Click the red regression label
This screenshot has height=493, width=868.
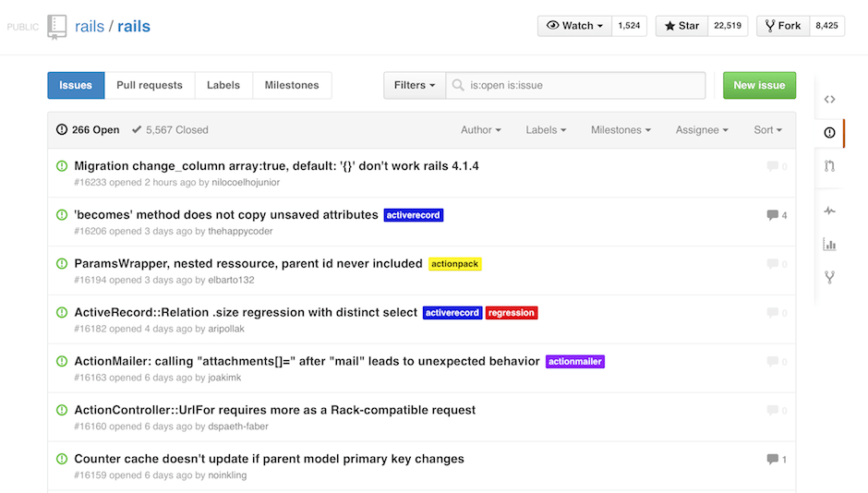point(512,313)
